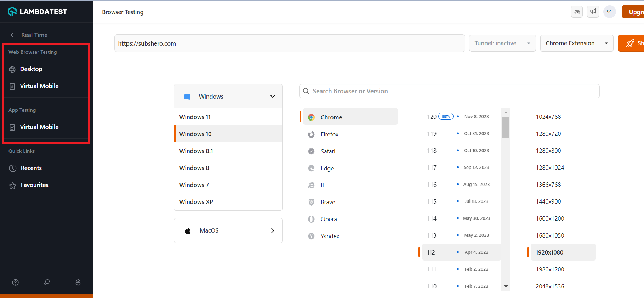Open the megaphone announcements icon
Viewport: 644px width, 298px height.
pyautogui.click(x=593, y=12)
